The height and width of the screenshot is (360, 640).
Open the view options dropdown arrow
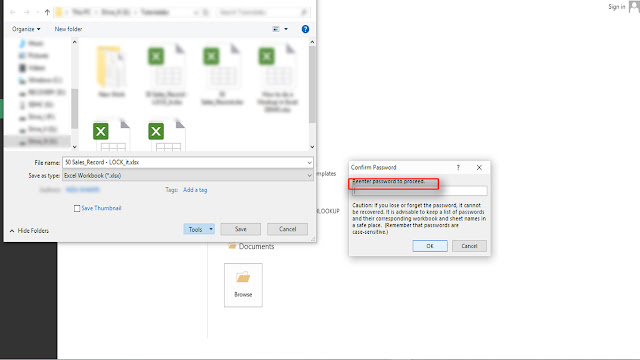pyautogui.click(x=286, y=29)
